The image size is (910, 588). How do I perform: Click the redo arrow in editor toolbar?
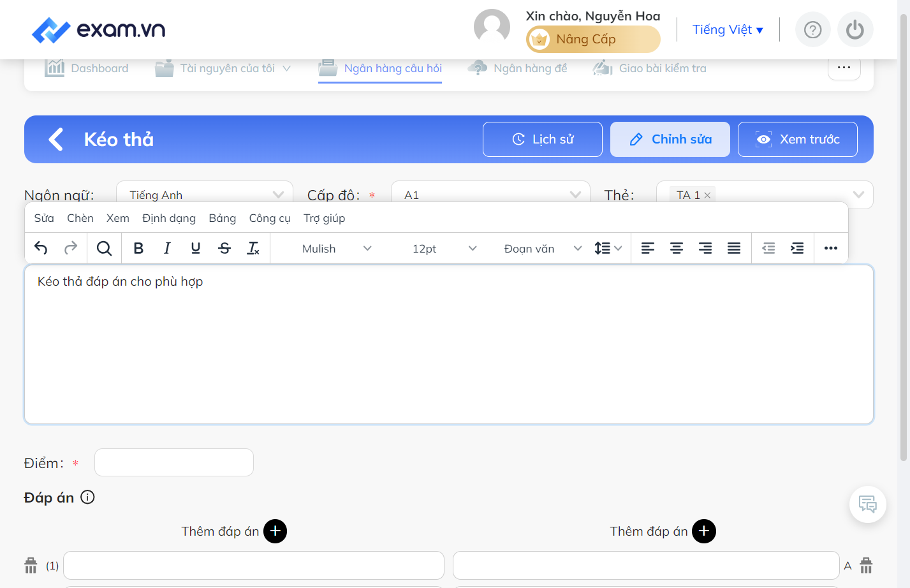pyautogui.click(x=71, y=248)
